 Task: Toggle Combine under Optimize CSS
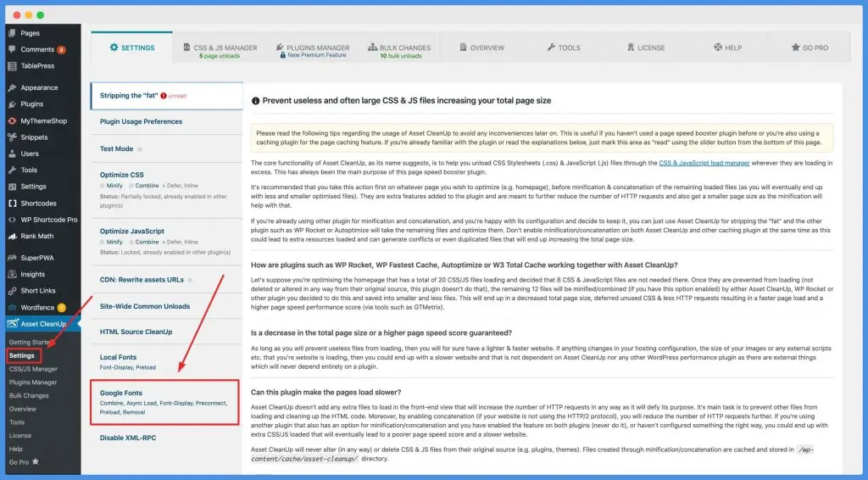click(x=131, y=186)
